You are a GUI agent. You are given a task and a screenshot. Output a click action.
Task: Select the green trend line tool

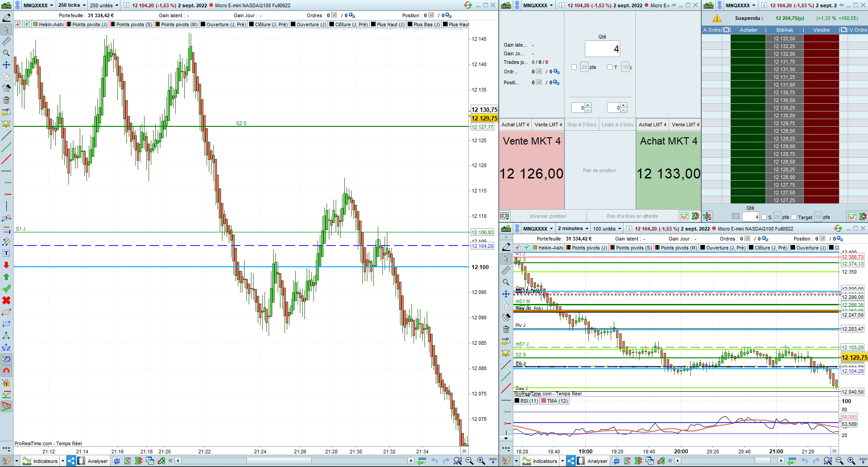[x=6, y=147]
